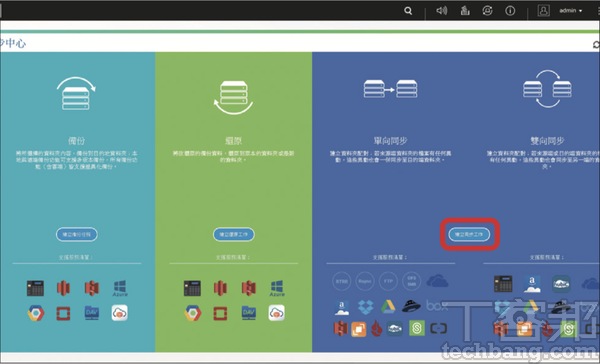Image resolution: width=600 pixels, height=364 pixels.
Task: Choose Amazon Cloud Drive icon in one-way sync
Action: coord(342,307)
